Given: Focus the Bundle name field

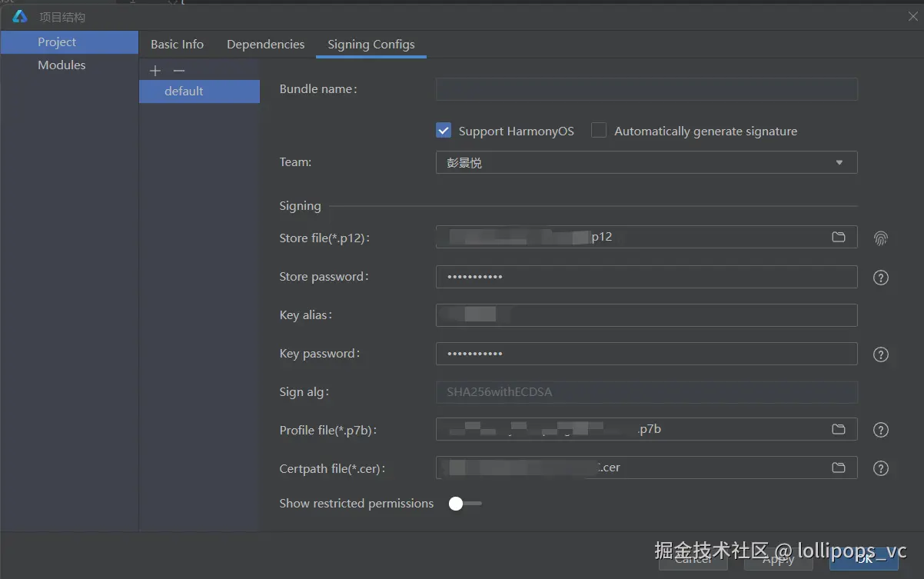Looking at the screenshot, I should point(646,89).
